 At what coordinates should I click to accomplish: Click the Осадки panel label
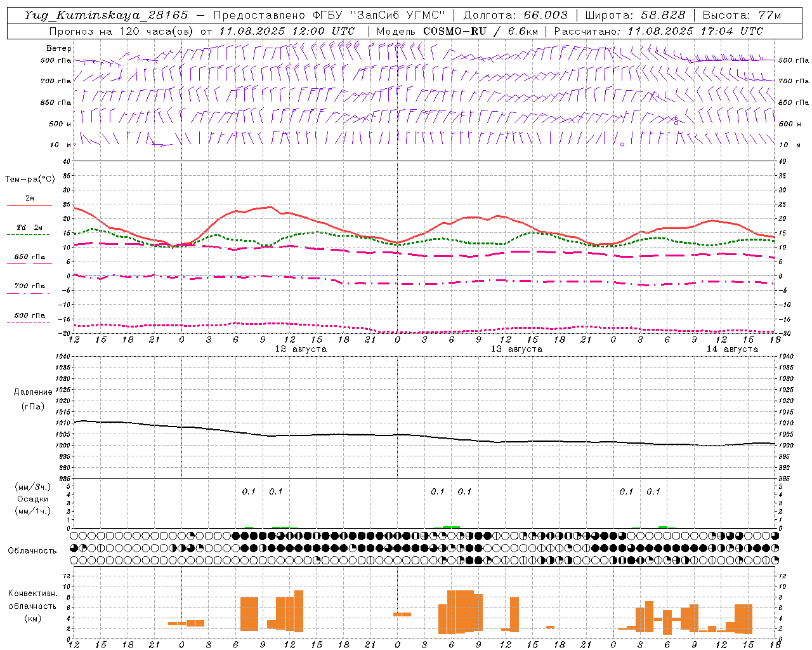(x=33, y=499)
